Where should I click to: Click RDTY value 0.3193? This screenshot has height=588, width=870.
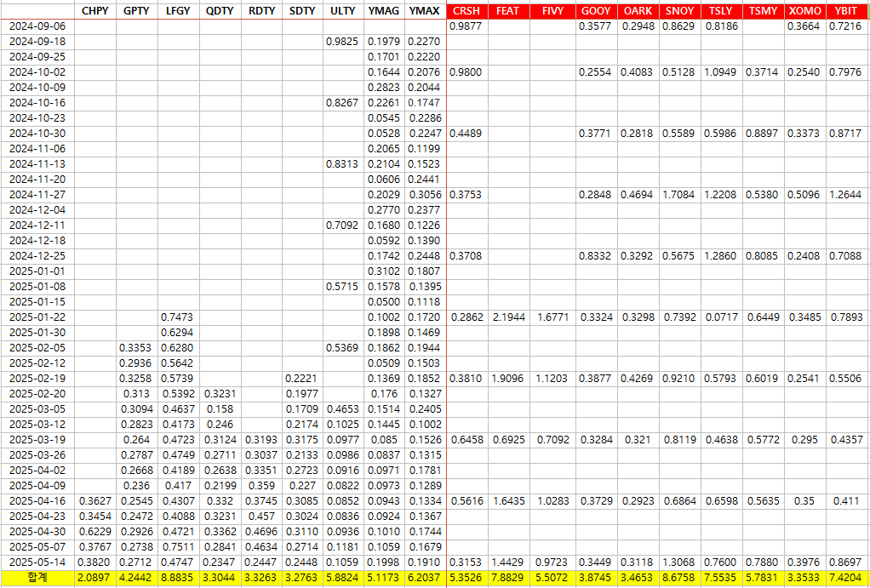coord(261,440)
